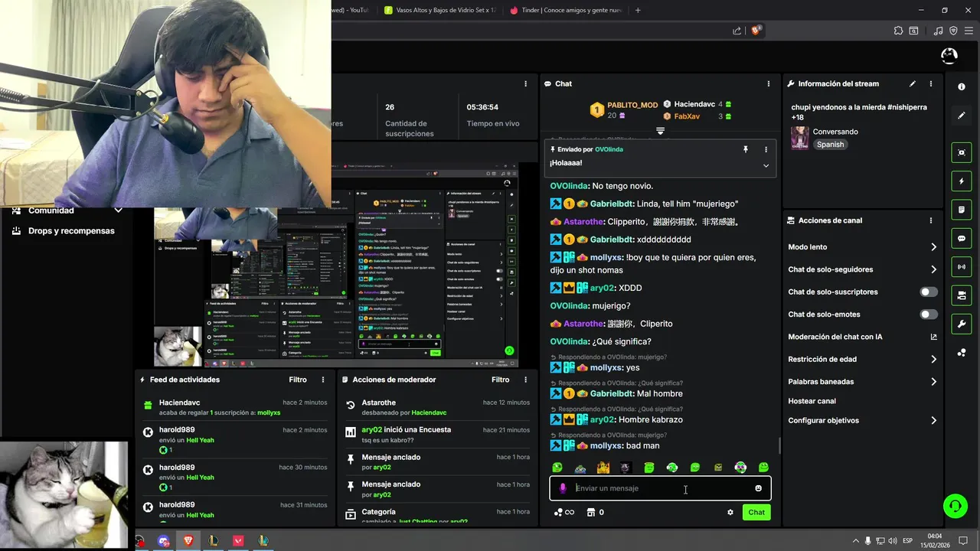This screenshot has height=551, width=980.
Task: Open emoji picker in chat input
Action: [758, 488]
